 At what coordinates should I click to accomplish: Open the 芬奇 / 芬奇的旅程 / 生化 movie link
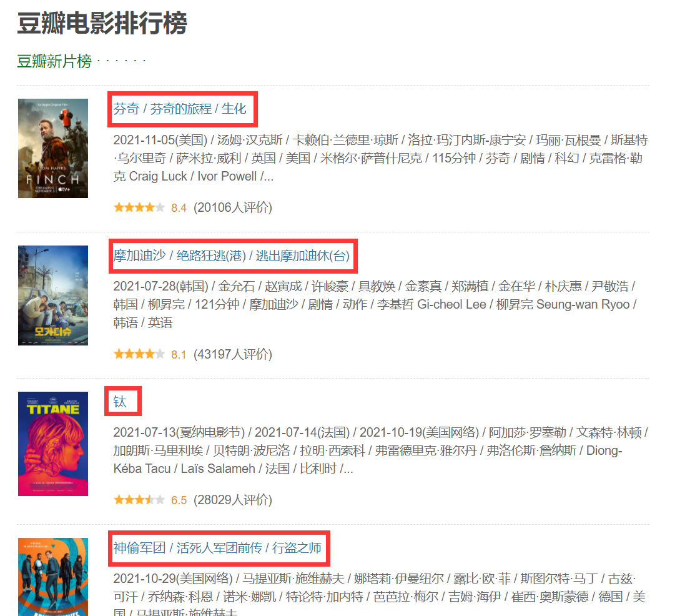coord(180,109)
